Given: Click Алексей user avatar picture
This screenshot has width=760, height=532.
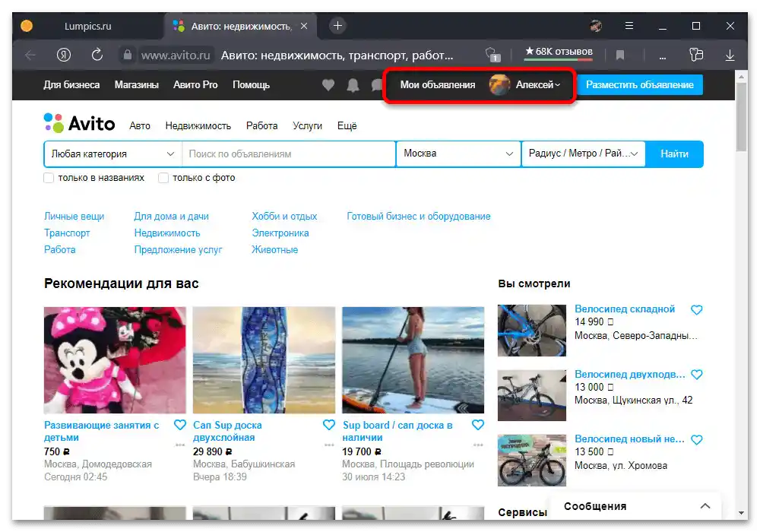Looking at the screenshot, I should (x=500, y=85).
